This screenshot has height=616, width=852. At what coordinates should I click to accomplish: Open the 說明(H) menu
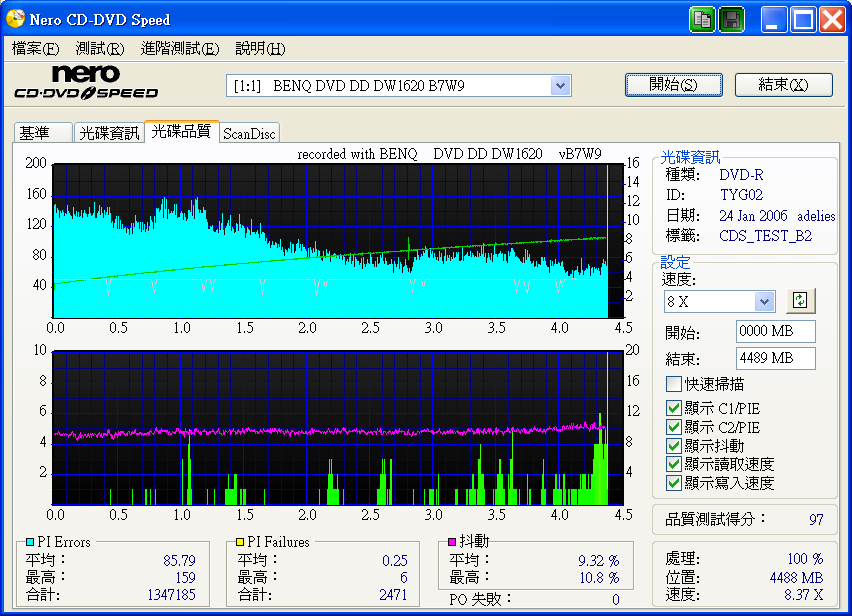(x=260, y=49)
